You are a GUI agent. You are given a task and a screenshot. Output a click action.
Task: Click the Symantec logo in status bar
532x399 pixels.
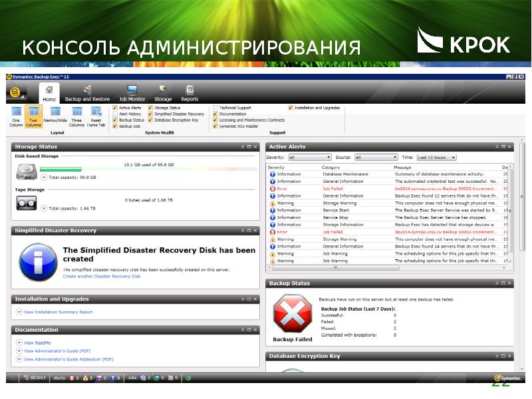(x=507, y=378)
